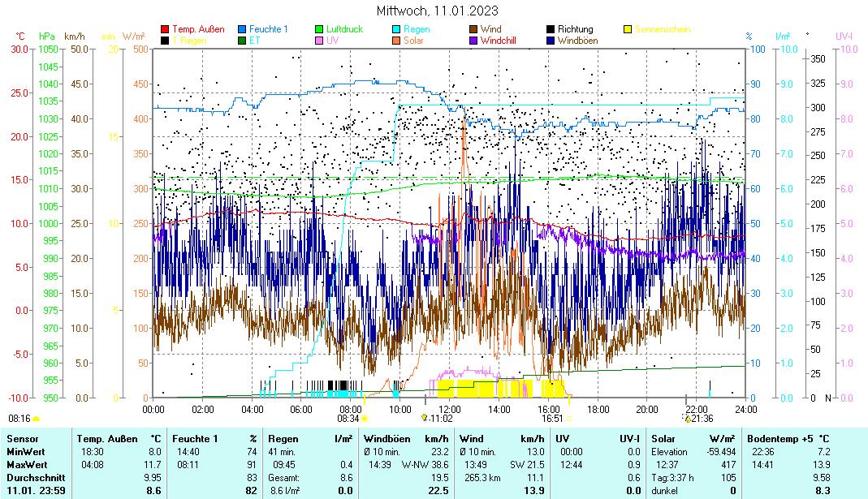Click the sunrise sun icon next to 08:16
This screenshot has width=868, height=499.
(x=36, y=419)
